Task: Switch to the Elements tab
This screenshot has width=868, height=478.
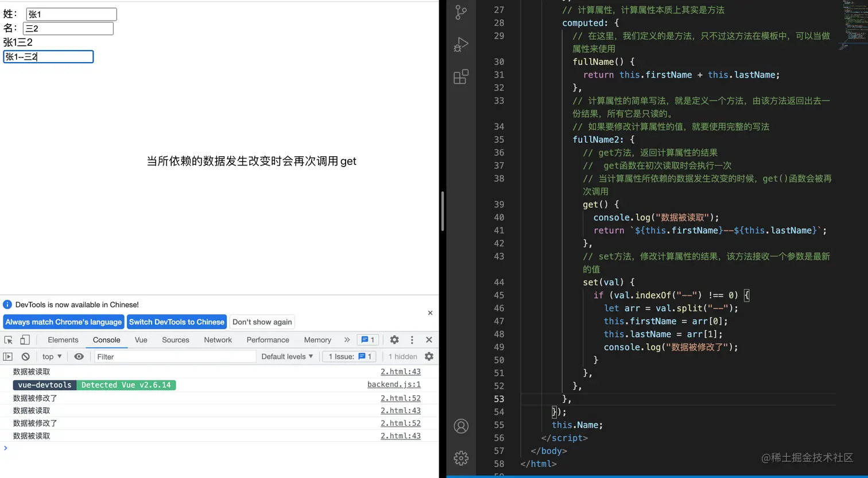Action: (x=63, y=340)
